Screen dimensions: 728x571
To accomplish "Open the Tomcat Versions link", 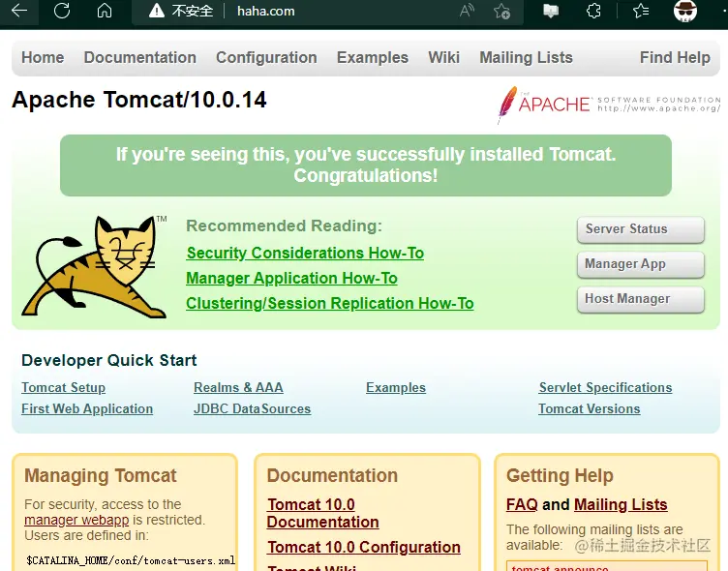I will click(x=590, y=409).
